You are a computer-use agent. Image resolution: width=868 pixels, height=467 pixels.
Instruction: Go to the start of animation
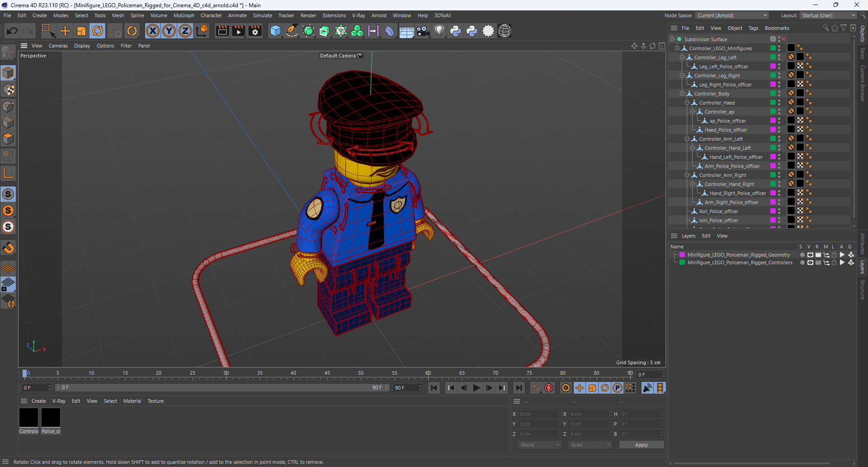[x=434, y=388]
